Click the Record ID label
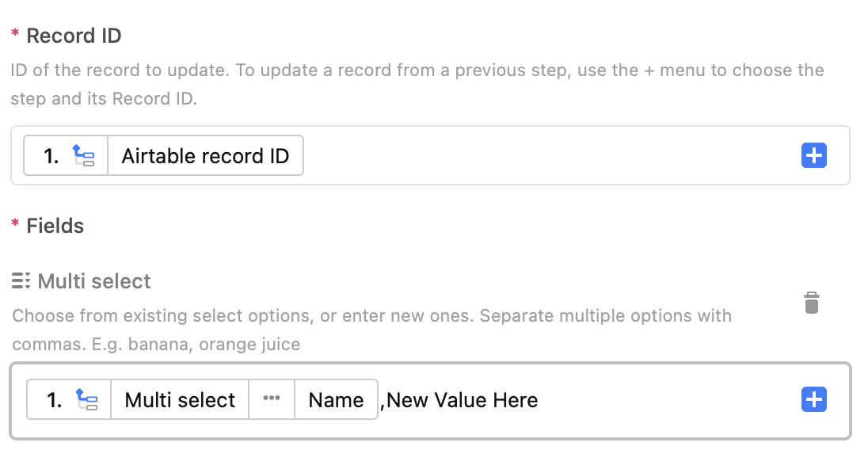This screenshot has width=868, height=469. tap(74, 36)
